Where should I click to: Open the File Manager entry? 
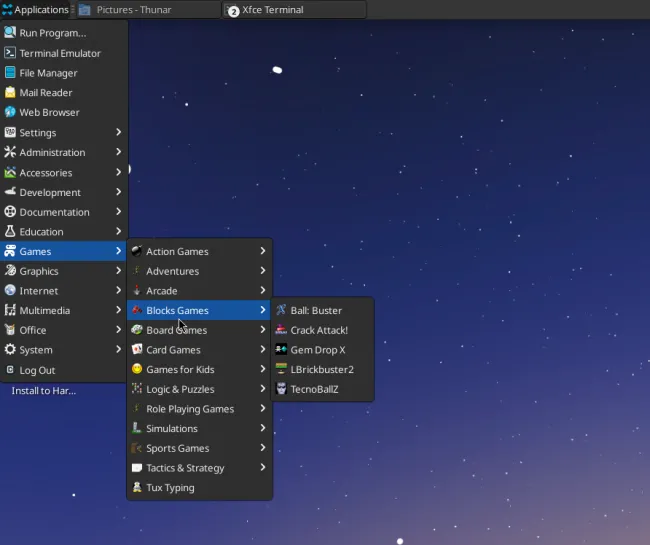48,73
